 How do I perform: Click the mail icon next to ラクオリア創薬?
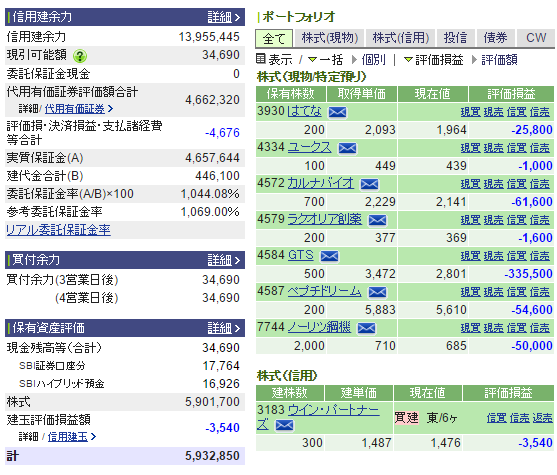(377, 220)
